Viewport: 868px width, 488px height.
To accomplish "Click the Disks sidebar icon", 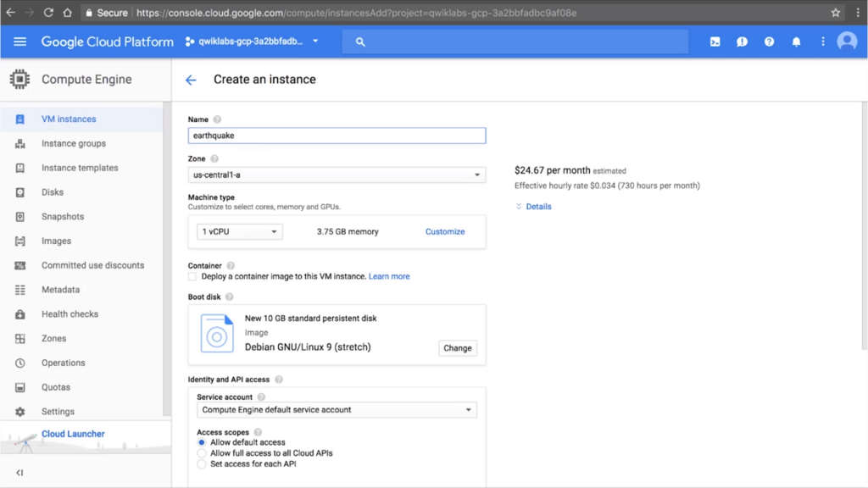I will (x=20, y=192).
